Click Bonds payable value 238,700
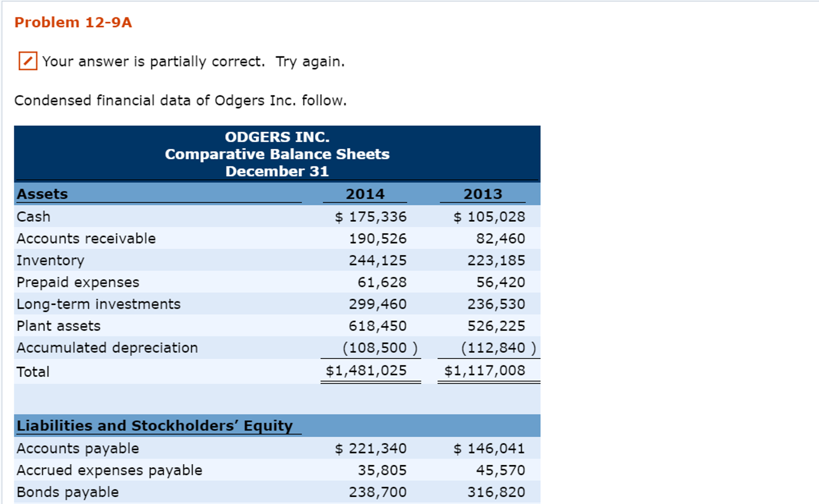This screenshot has width=819, height=504. point(377,492)
